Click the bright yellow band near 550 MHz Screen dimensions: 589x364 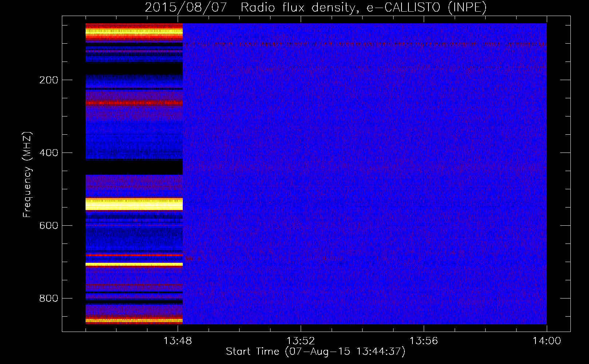pos(134,204)
